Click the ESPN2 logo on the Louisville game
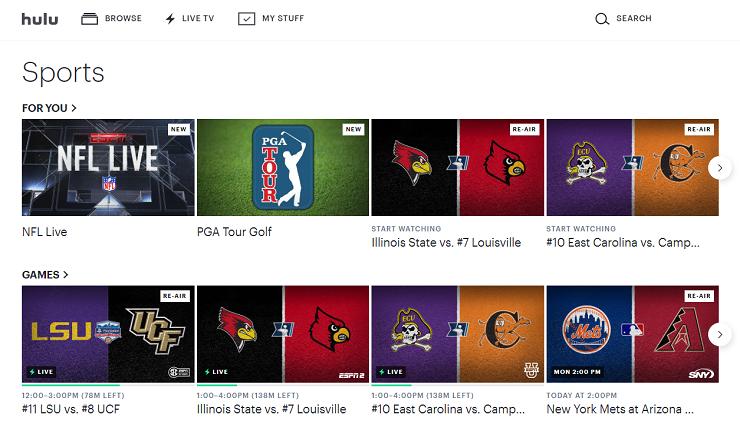This screenshot has width=740, height=431. coord(352,375)
